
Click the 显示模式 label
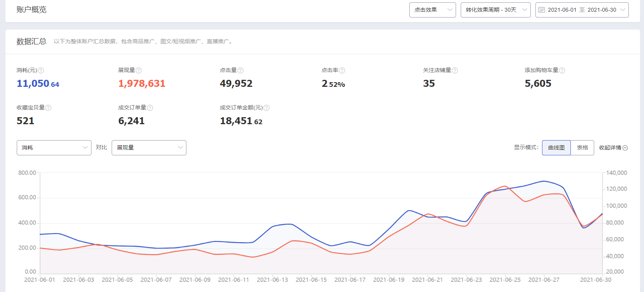tap(526, 147)
